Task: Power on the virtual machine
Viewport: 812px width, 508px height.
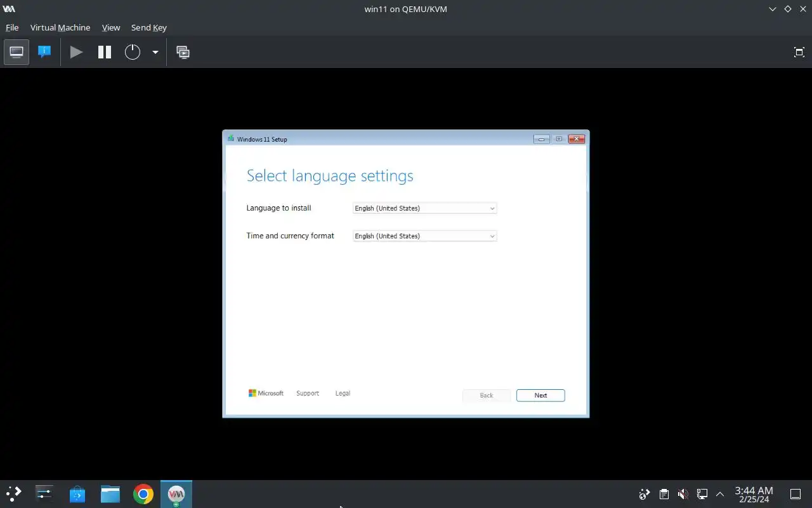Action: tap(76, 52)
